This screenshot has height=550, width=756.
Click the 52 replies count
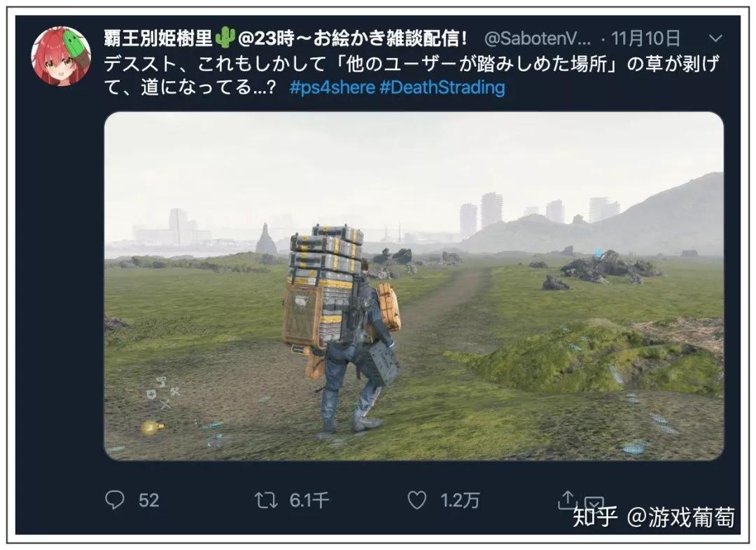click(x=148, y=500)
